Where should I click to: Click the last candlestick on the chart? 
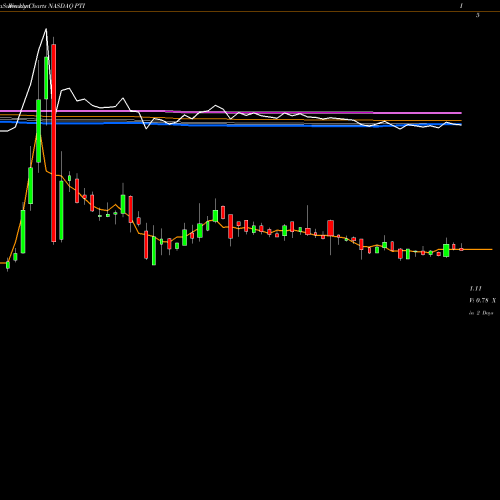pos(461,249)
